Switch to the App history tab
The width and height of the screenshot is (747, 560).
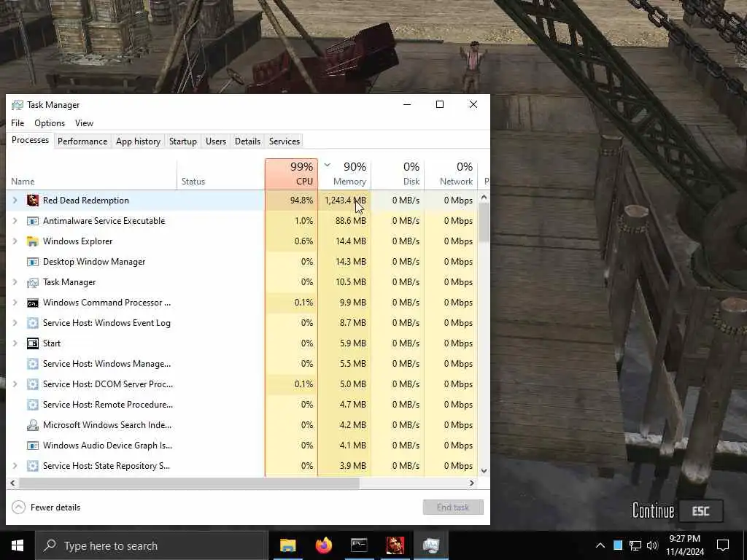click(138, 141)
